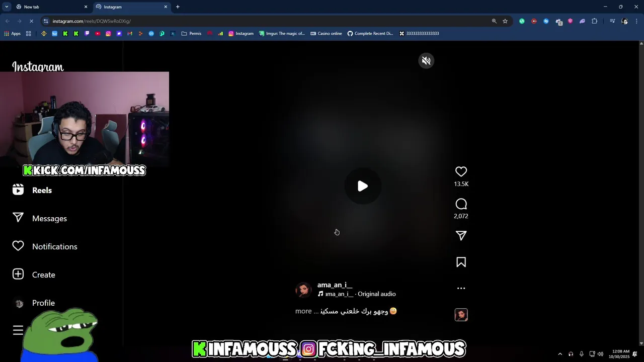This screenshot has height=362, width=644.
Task: Close the Instagram browser tab
Action: (x=166, y=7)
